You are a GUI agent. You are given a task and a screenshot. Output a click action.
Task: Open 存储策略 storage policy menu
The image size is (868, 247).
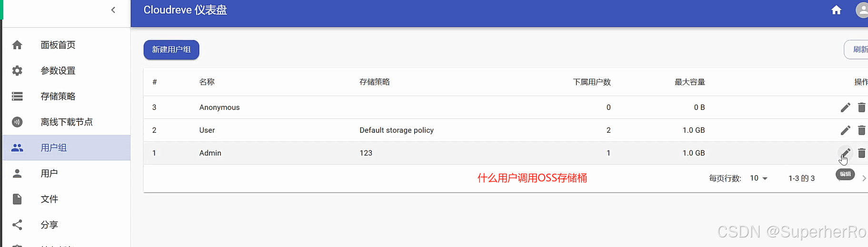[58, 96]
